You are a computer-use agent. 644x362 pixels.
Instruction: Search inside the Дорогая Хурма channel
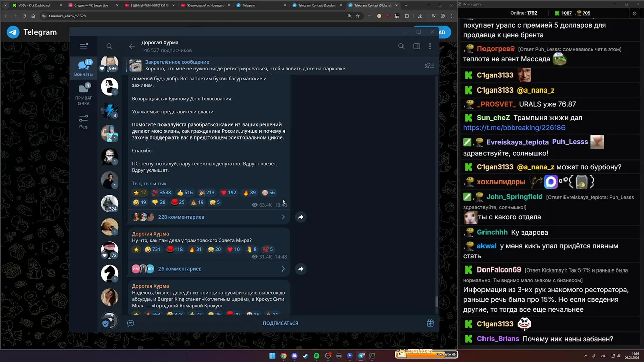click(x=401, y=46)
